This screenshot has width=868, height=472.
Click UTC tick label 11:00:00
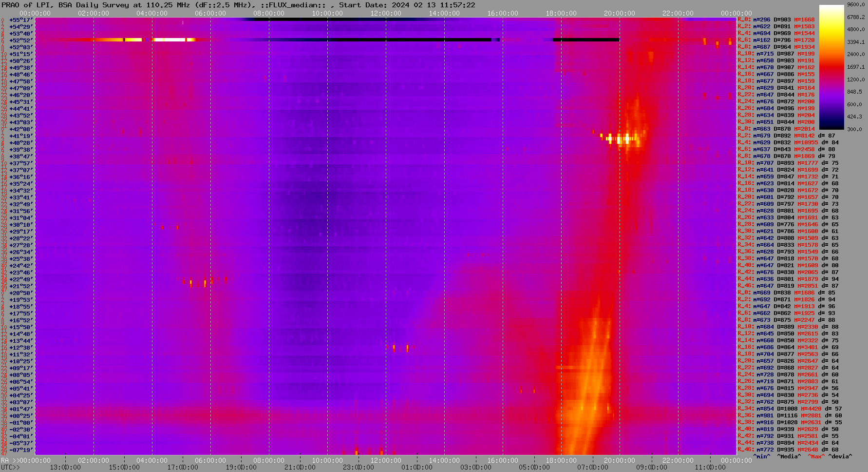coord(710,467)
